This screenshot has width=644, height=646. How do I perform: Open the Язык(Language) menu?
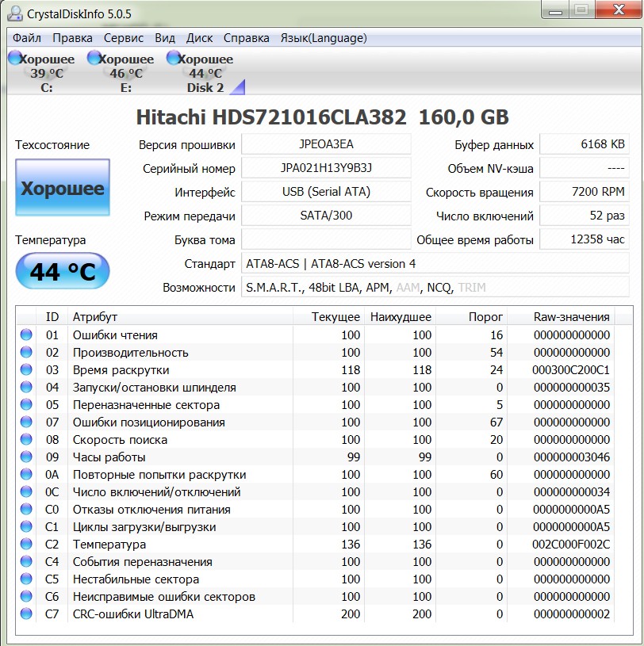(324, 38)
